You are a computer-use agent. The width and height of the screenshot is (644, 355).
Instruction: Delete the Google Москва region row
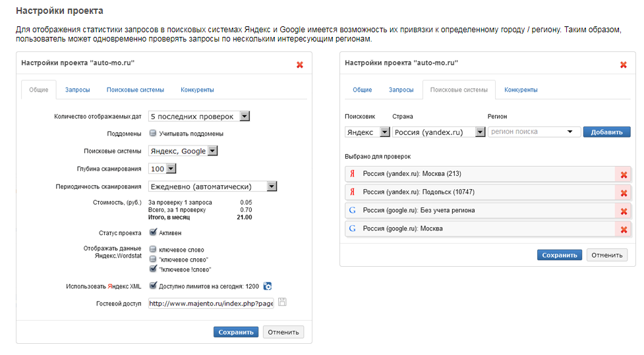tap(622, 229)
